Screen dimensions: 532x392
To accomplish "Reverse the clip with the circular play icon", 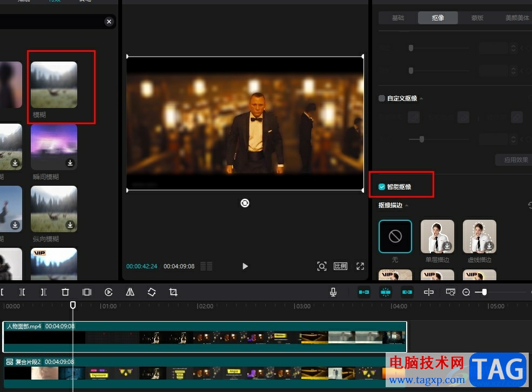I will (109, 292).
